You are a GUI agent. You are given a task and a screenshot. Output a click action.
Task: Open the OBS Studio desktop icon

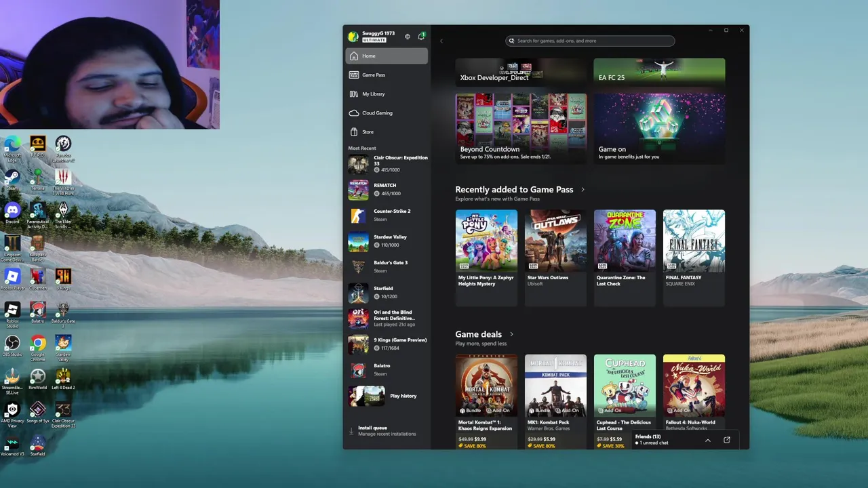click(x=12, y=346)
